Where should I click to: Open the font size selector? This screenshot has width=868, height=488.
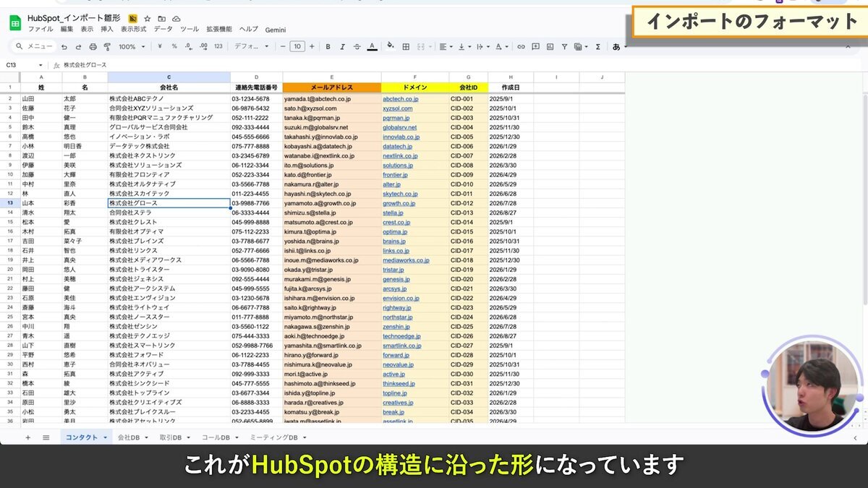(x=296, y=46)
